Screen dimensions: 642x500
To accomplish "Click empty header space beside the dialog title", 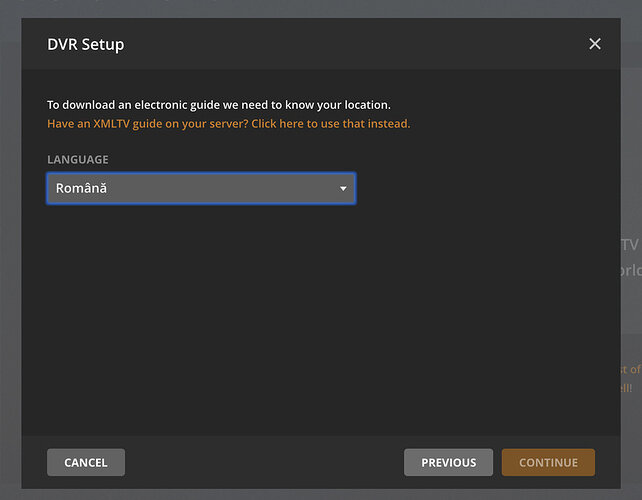I will [350, 44].
